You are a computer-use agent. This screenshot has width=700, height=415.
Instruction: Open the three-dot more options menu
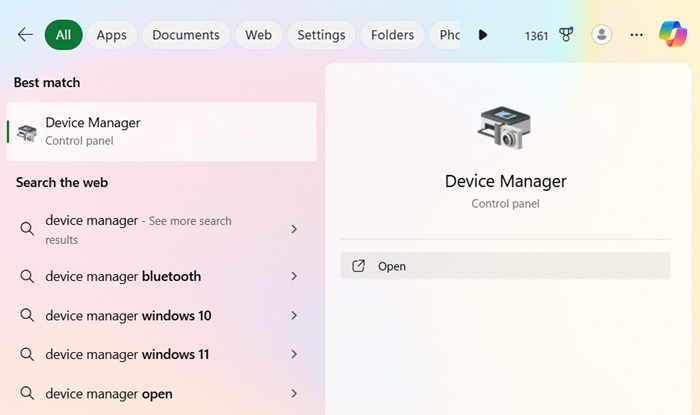636,35
